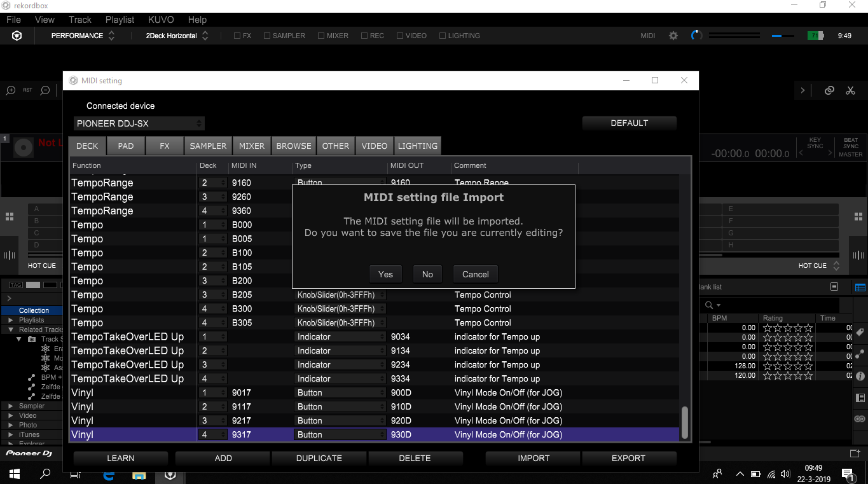The image size is (868, 484).
Task: Click the tag icon in right sidebar
Action: pos(860,333)
